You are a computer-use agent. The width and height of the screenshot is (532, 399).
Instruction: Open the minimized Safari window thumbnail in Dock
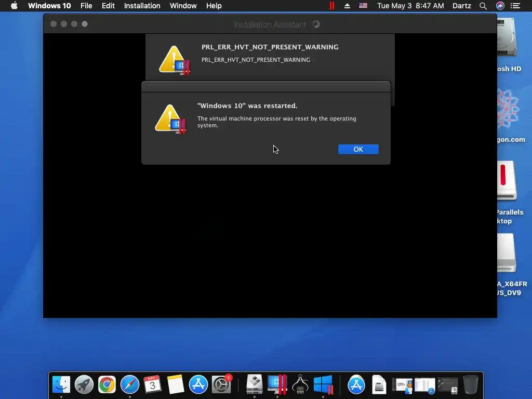coord(425,386)
